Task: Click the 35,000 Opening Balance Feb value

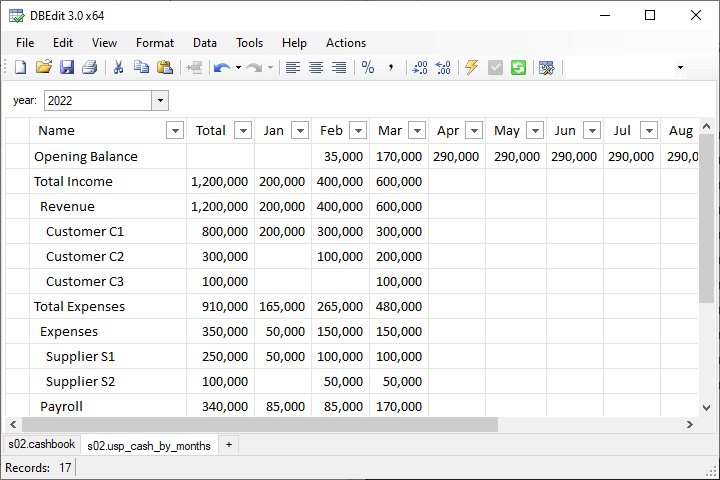Action: [343, 157]
